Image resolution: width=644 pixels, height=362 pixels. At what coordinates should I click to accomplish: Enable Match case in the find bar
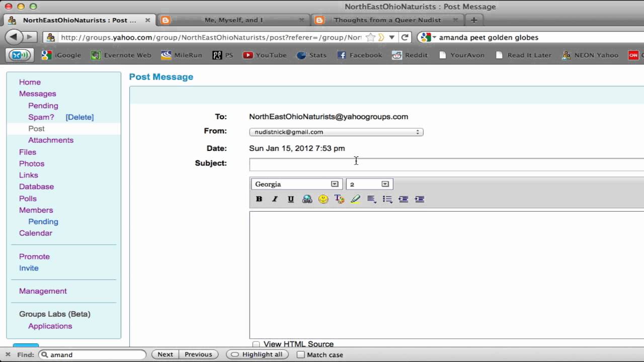click(300, 354)
